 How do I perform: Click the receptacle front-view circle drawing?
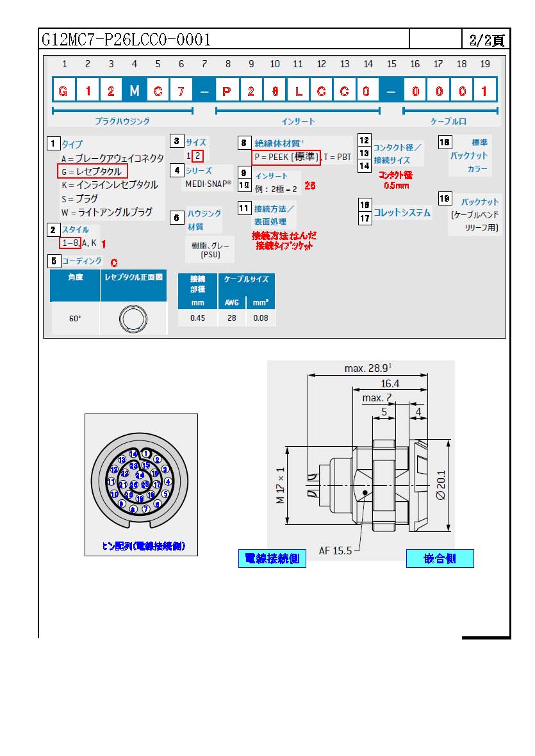[133, 319]
